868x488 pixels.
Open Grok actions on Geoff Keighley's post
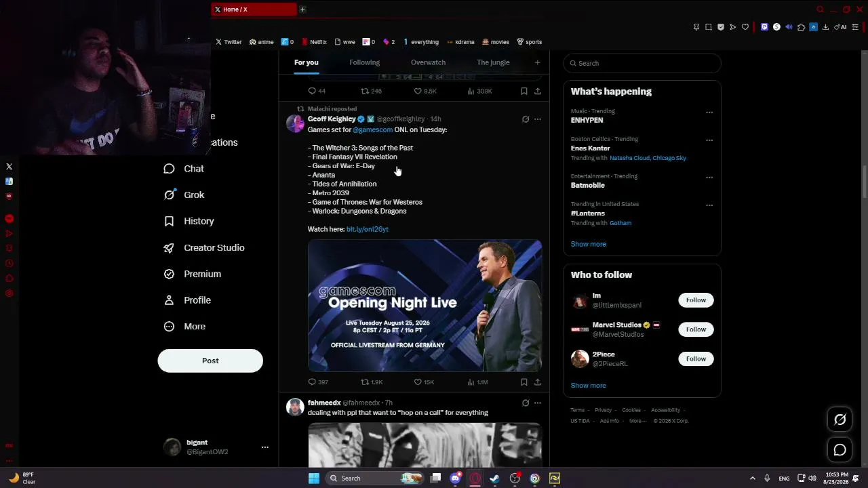(526, 119)
